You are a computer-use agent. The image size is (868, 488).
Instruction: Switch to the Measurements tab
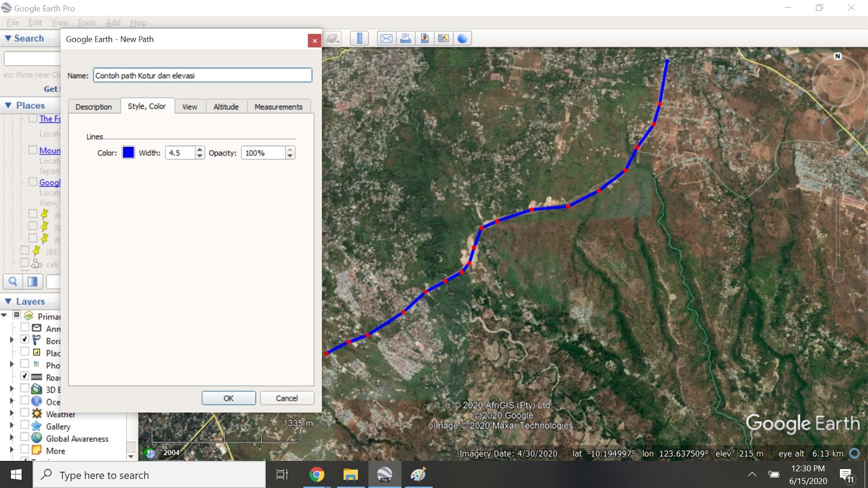coord(279,107)
